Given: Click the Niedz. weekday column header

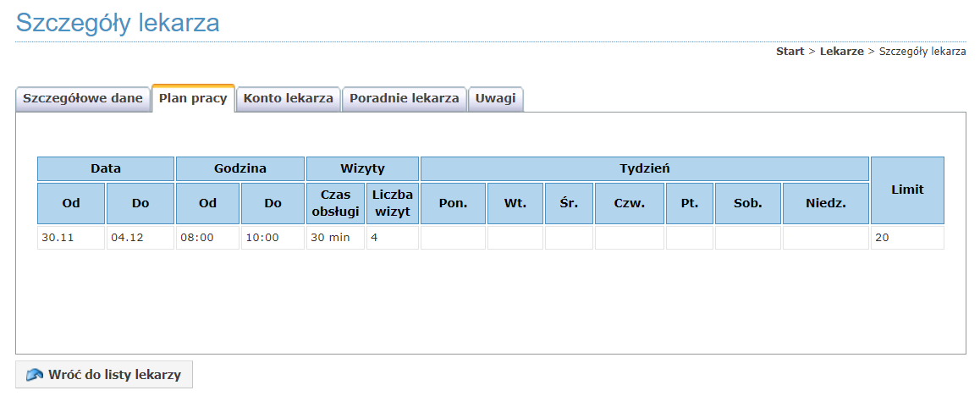Looking at the screenshot, I should pyautogui.click(x=825, y=204).
